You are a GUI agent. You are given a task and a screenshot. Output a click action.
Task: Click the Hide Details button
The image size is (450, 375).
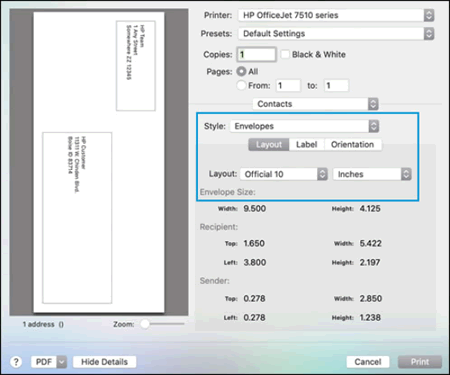pyautogui.click(x=104, y=362)
